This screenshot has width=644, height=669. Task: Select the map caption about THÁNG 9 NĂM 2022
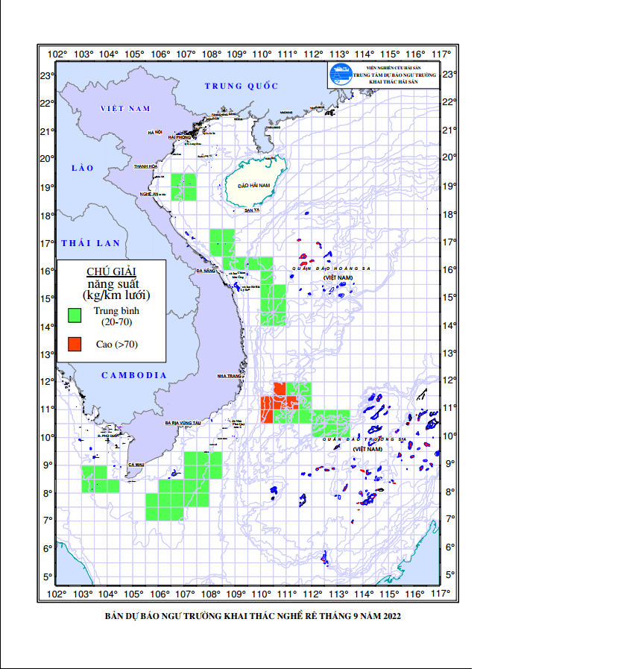click(253, 616)
